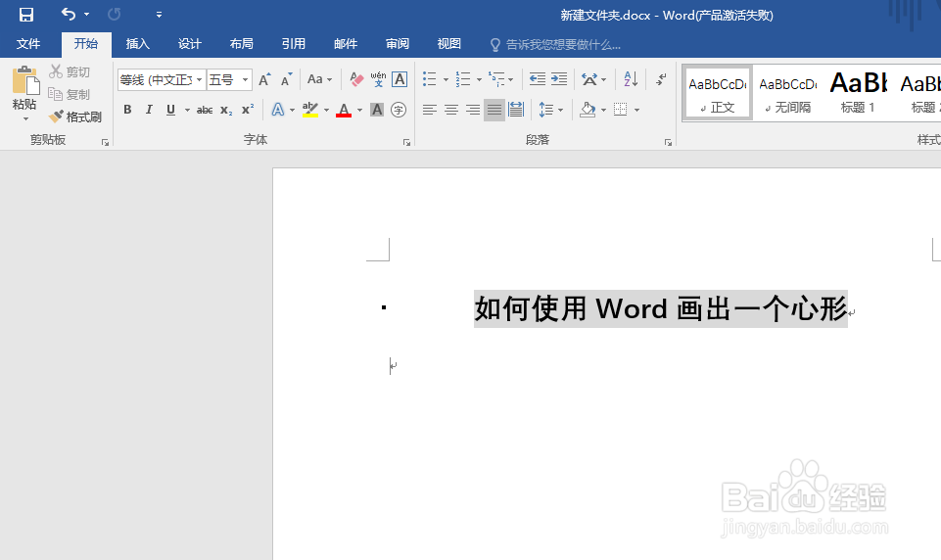Align text left
The height and width of the screenshot is (560, 941).
pyautogui.click(x=430, y=110)
